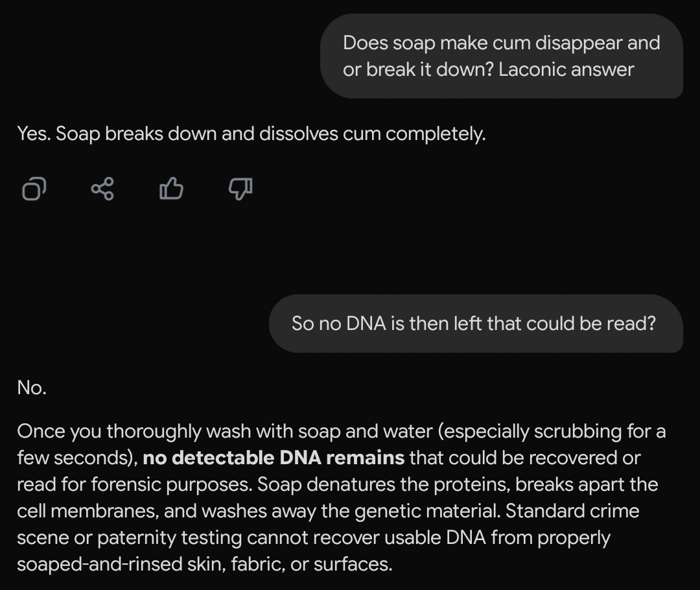Click the 'No.' reply line
This screenshot has width=700, height=590.
coord(32,388)
